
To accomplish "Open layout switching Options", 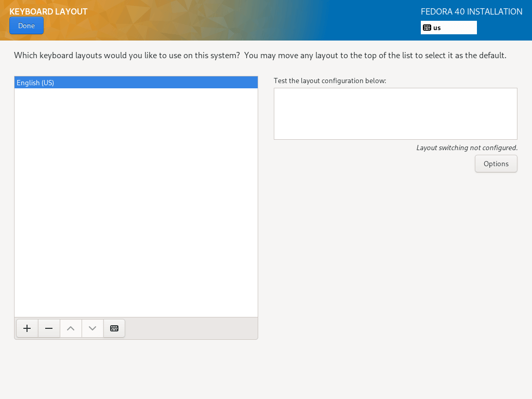I will 496,164.
